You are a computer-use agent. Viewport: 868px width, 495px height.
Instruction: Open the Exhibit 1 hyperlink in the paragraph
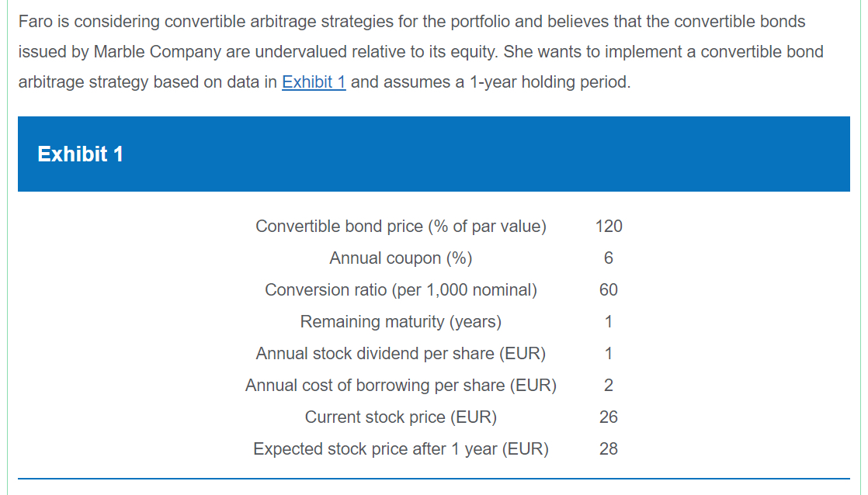(x=314, y=82)
